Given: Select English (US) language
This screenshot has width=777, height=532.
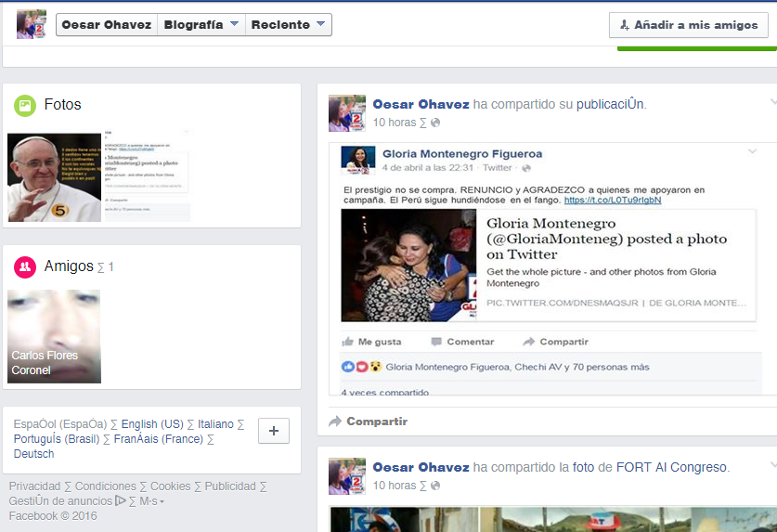Looking at the screenshot, I should 152,424.
